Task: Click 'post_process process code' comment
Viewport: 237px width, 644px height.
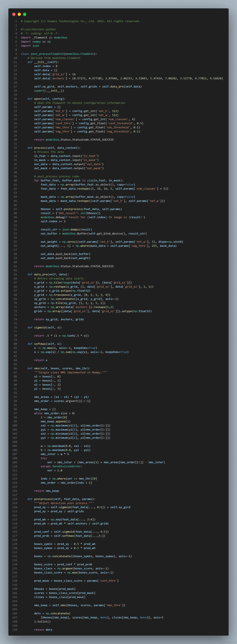Action: coord(57,176)
